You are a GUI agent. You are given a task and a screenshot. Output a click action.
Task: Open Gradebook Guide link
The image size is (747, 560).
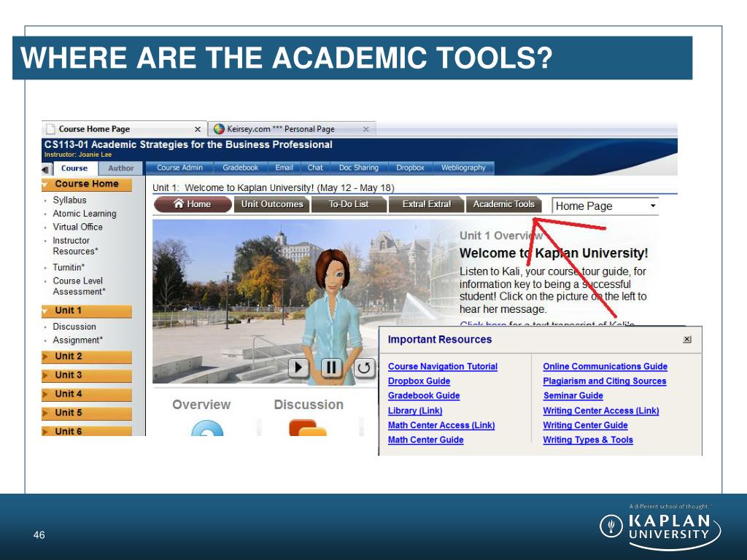(424, 396)
